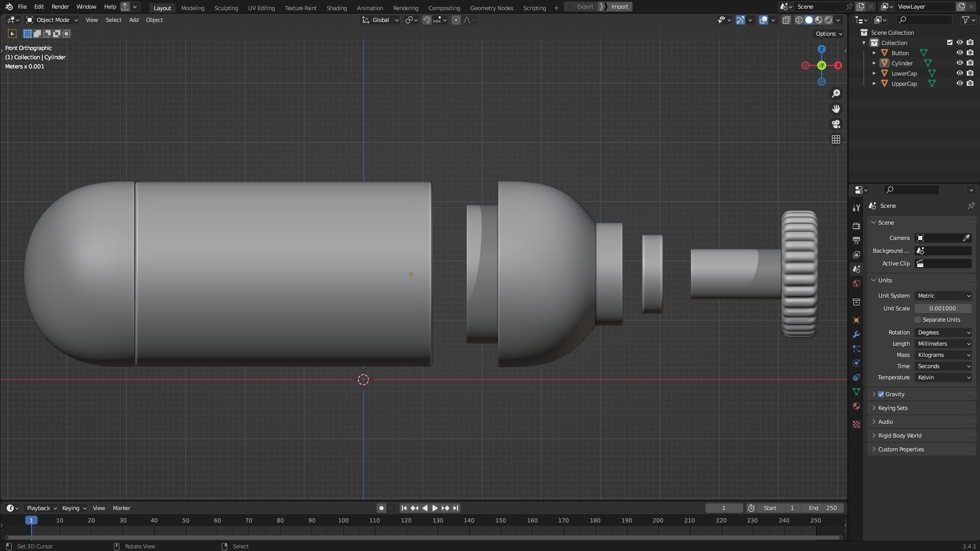The image size is (980, 551).
Task: Open the Render menu
Action: pyautogui.click(x=60, y=7)
